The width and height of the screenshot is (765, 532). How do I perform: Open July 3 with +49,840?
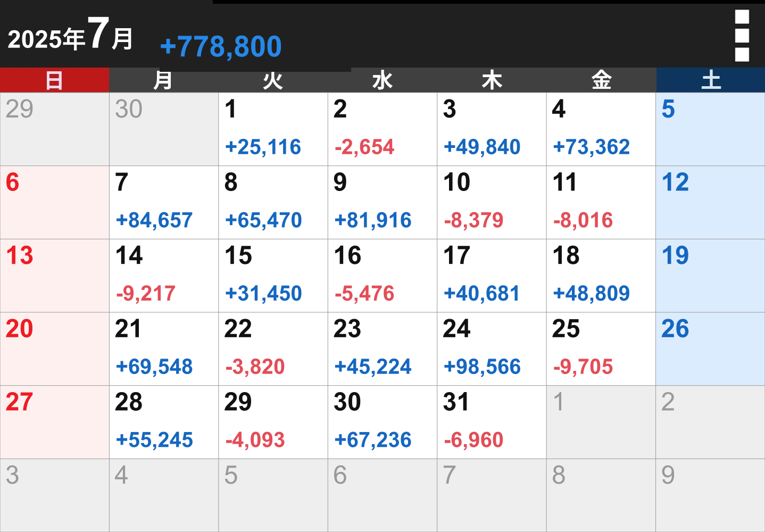[x=492, y=129]
